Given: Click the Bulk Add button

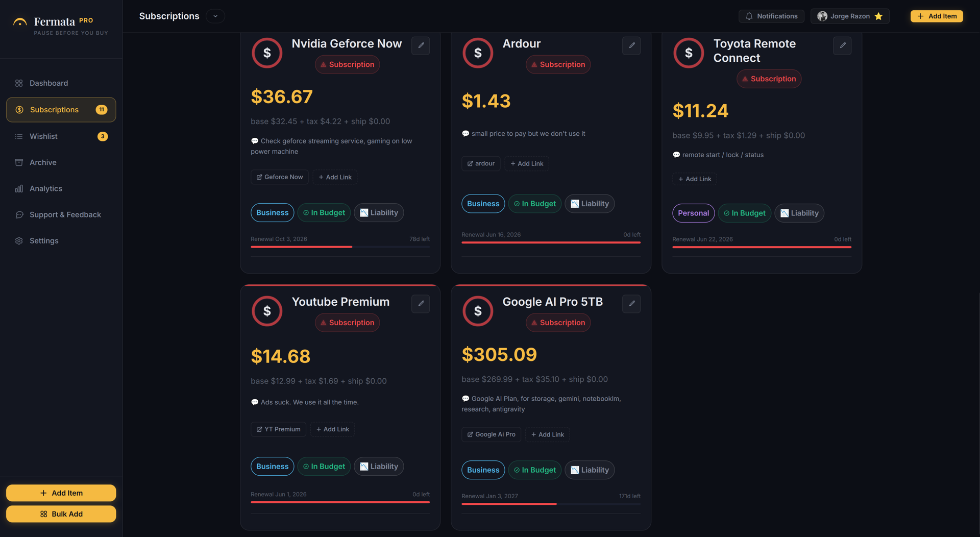Looking at the screenshot, I should [x=61, y=514].
